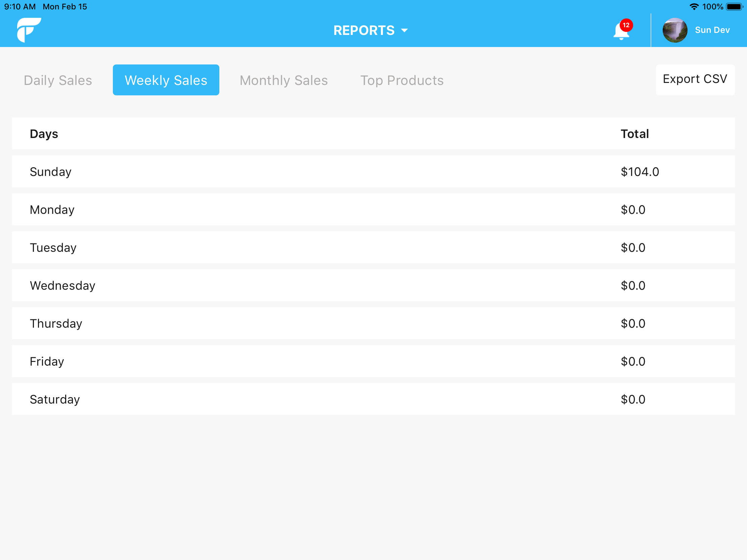Switch to the Daily Sales tab

pos(58,80)
